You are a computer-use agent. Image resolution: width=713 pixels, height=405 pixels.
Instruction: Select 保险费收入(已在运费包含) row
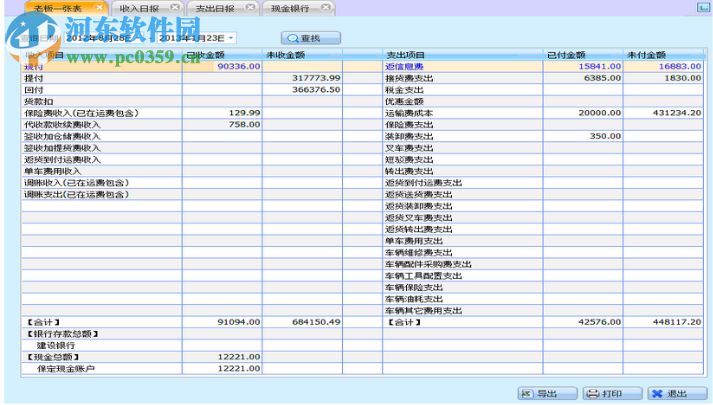click(x=101, y=113)
